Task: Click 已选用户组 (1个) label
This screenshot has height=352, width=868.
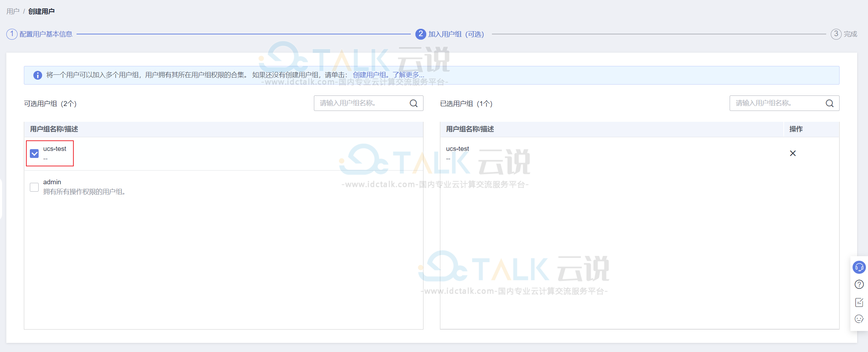Action: [x=466, y=104]
